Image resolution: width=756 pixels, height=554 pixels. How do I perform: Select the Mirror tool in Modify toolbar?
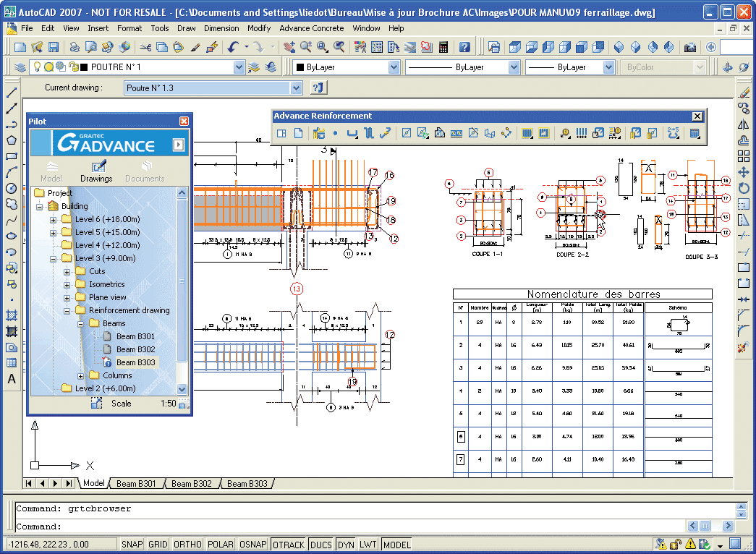click(x=744, y=124)
